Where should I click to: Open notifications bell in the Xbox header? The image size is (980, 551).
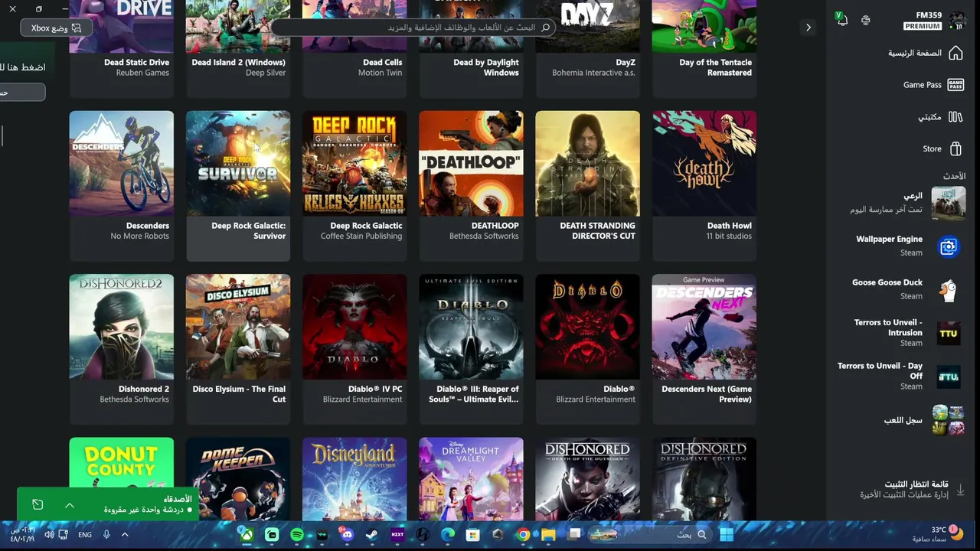(842, 20)
